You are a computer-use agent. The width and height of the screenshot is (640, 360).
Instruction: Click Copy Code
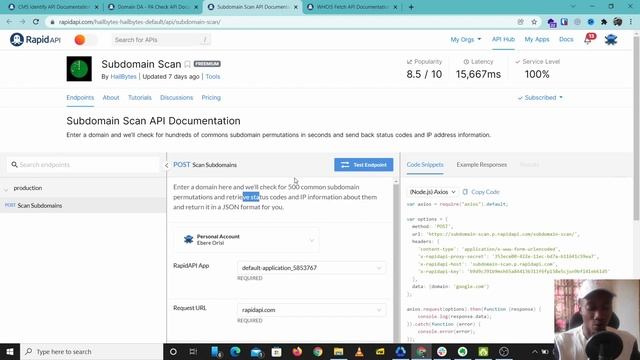tap(481, 192)
